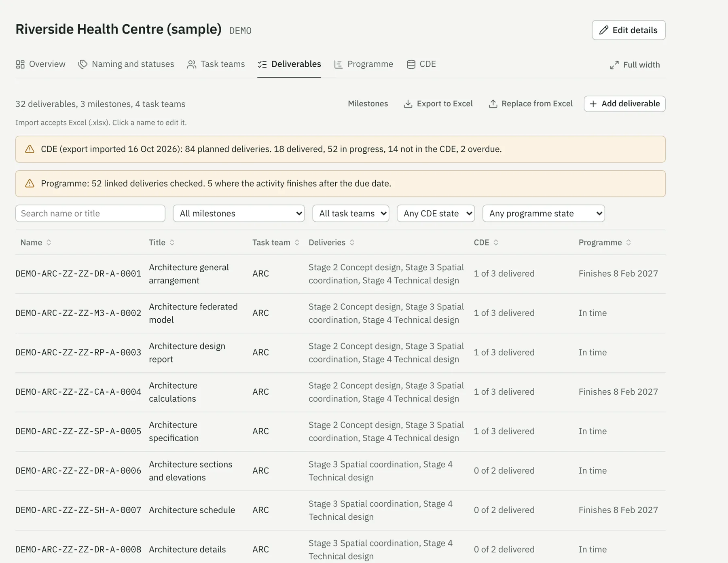
Task: Click the people icon beside Task teams
Action: tap(192, 64)
